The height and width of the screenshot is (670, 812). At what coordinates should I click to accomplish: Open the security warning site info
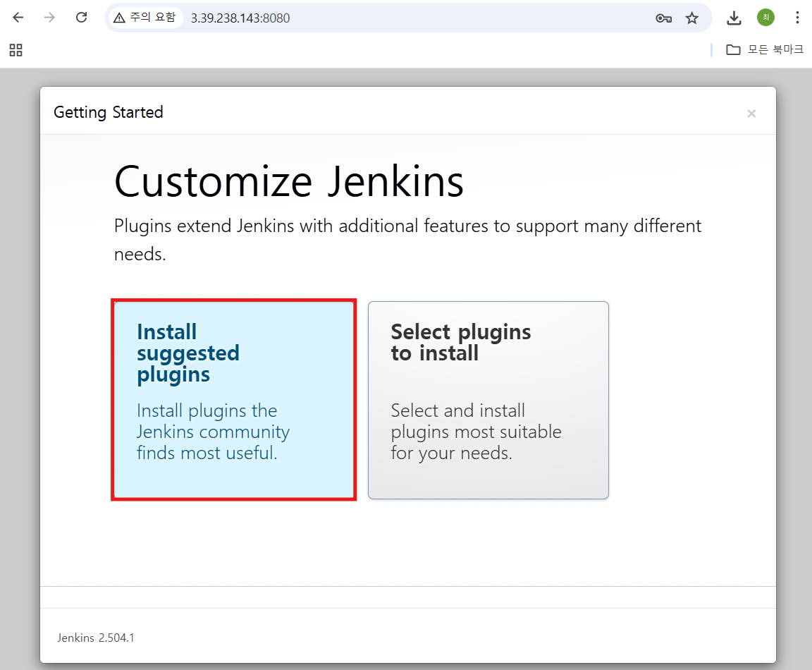click(145, 18)
